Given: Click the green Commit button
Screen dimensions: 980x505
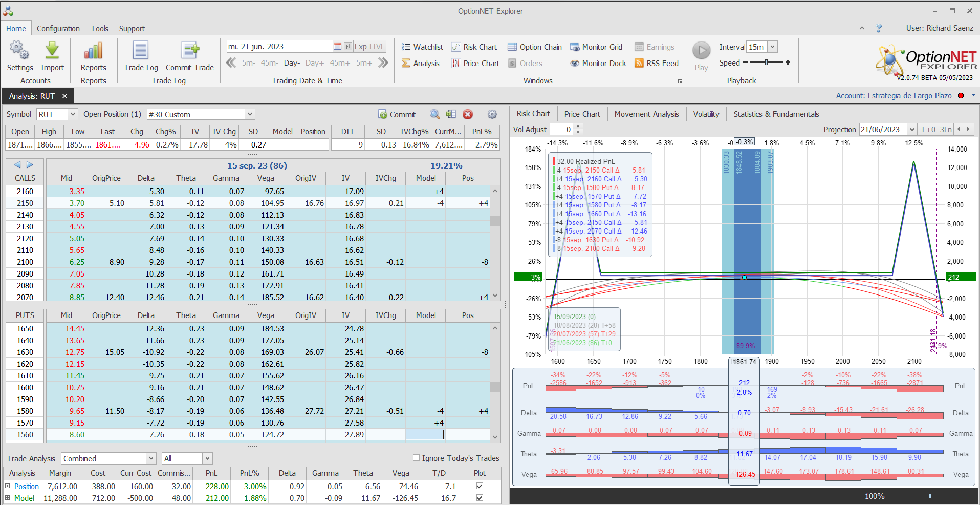Looking at the screenshot, I should coord(397,115).
